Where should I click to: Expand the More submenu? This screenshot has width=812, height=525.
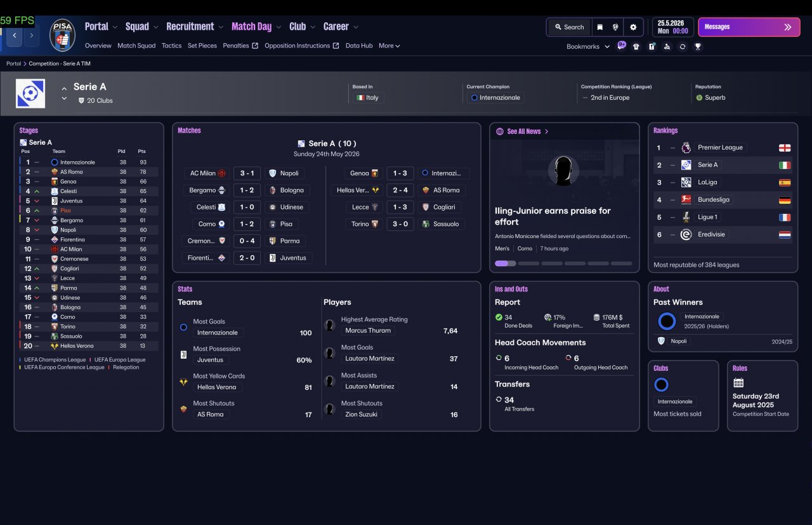pyautogui.click(x=390, y=46)
